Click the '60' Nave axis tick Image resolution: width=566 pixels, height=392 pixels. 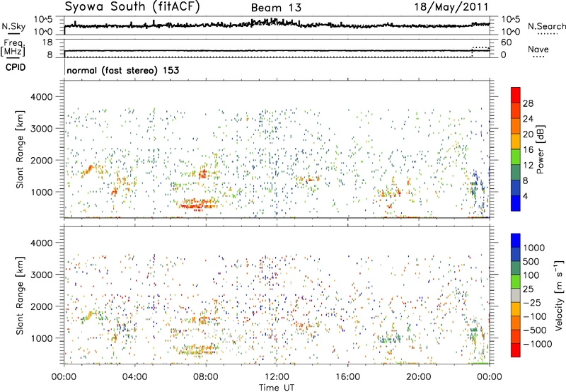coord(506,42)
